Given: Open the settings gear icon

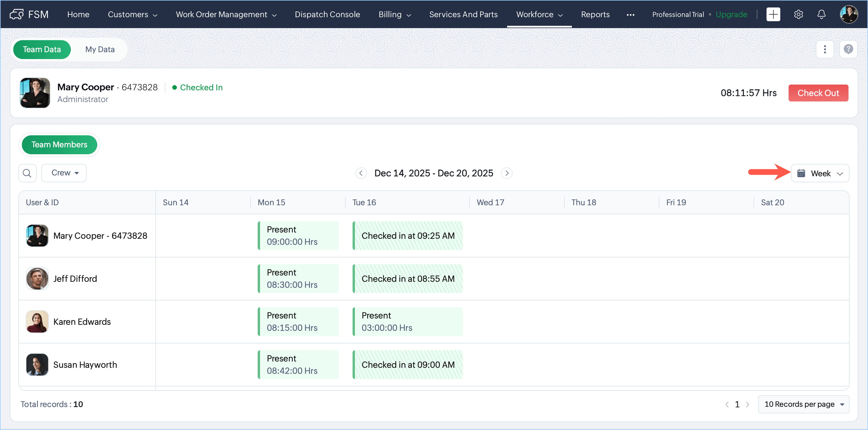Looking at the screenshot, I should (x=798, y=15).
